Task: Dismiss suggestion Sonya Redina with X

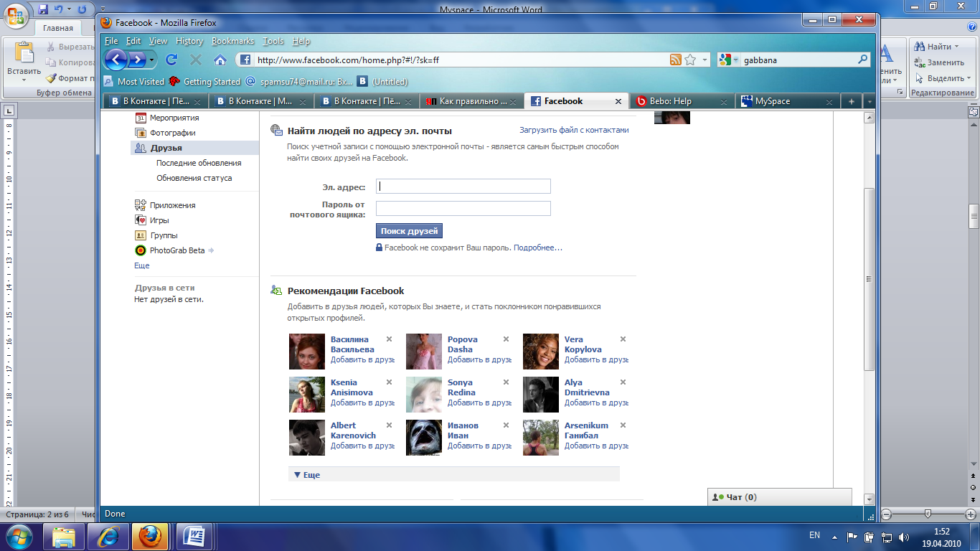Action: click(x=506, y=382)
